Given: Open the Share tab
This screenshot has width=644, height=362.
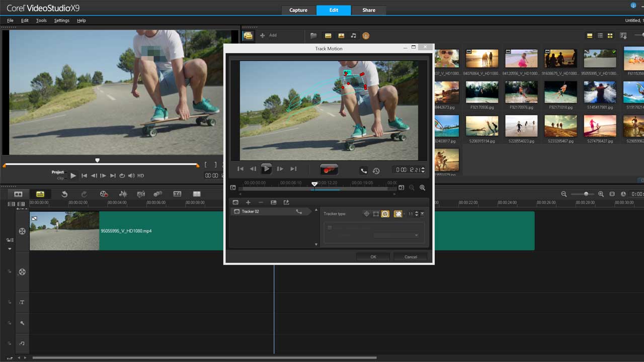Looking at the screenshot, I should pos(369,10).
